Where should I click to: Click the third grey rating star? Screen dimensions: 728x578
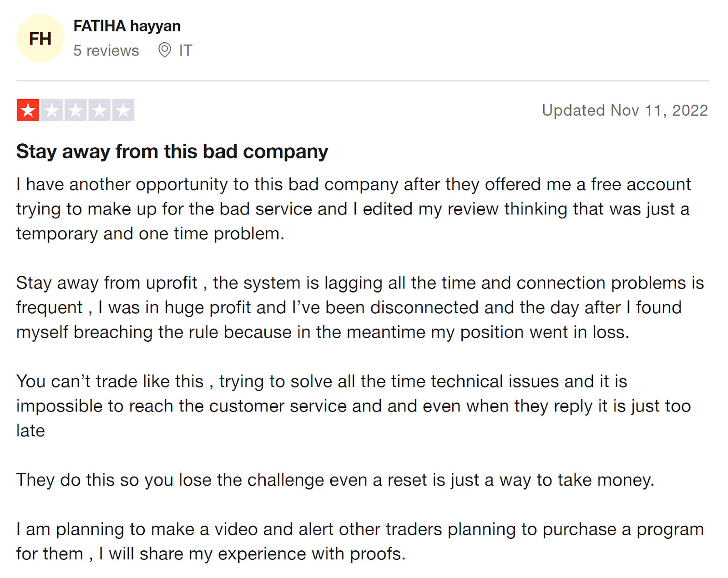[76, 110]
